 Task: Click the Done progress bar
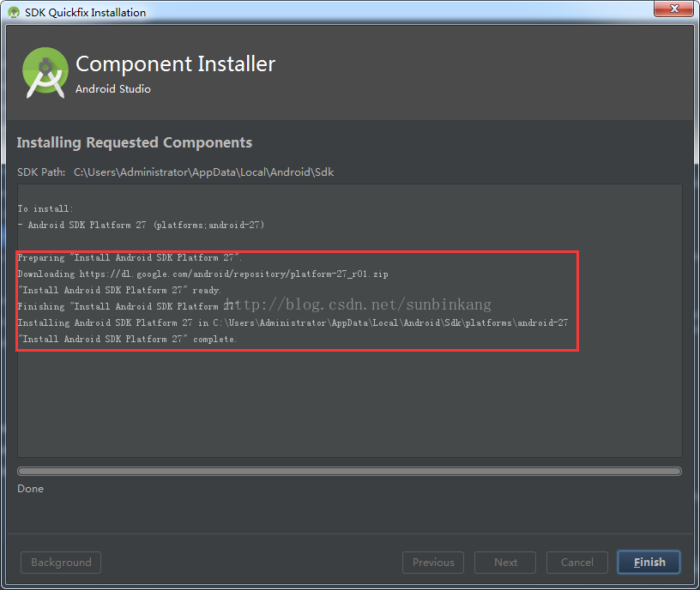point(349,470)
